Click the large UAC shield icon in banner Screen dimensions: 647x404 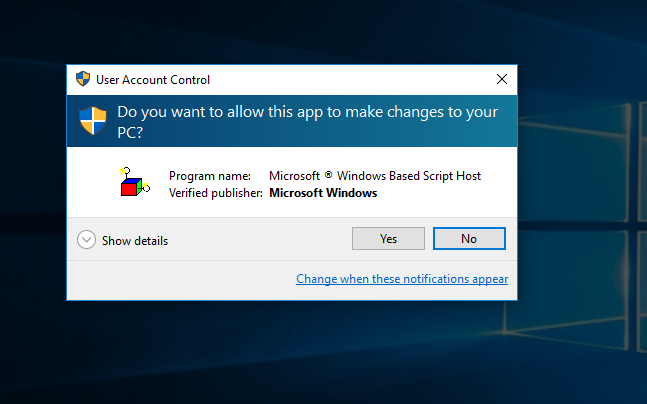coord(93,120)
